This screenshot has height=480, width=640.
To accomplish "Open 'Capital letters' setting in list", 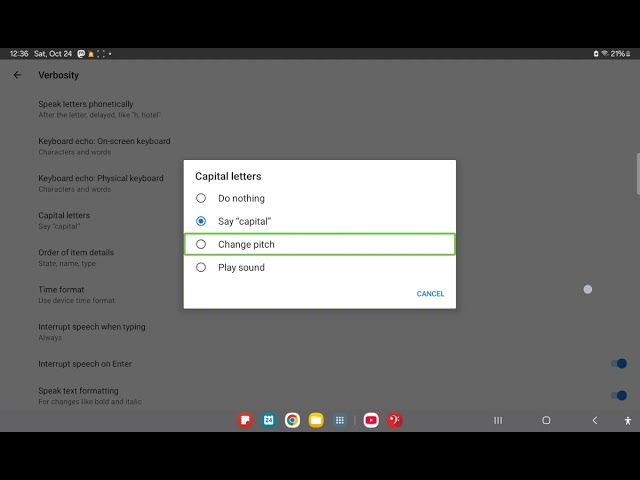I will 64,220.
